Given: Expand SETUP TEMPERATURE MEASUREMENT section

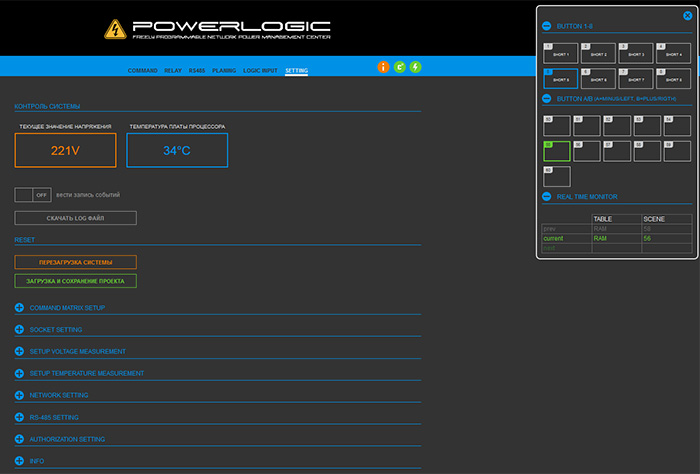Looking at the screenshot, I should (19, 373).
